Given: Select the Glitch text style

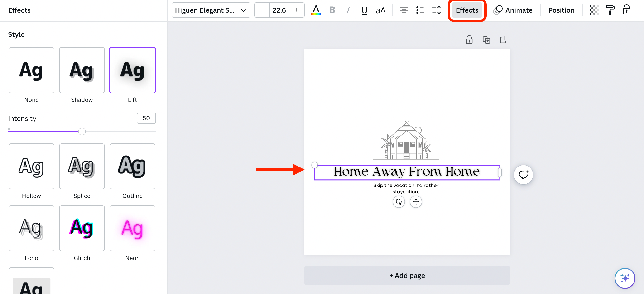Looking at the screenshot, I should click(x=82, y=228).
